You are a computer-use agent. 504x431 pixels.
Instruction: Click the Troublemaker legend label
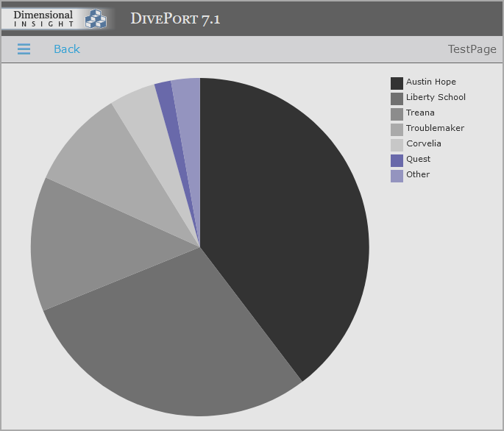(435, 128)
